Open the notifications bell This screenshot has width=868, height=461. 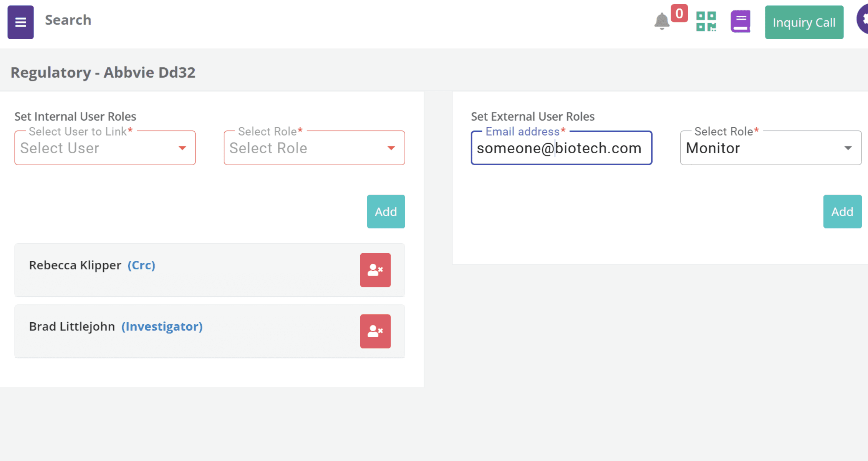tap(662, 22)
